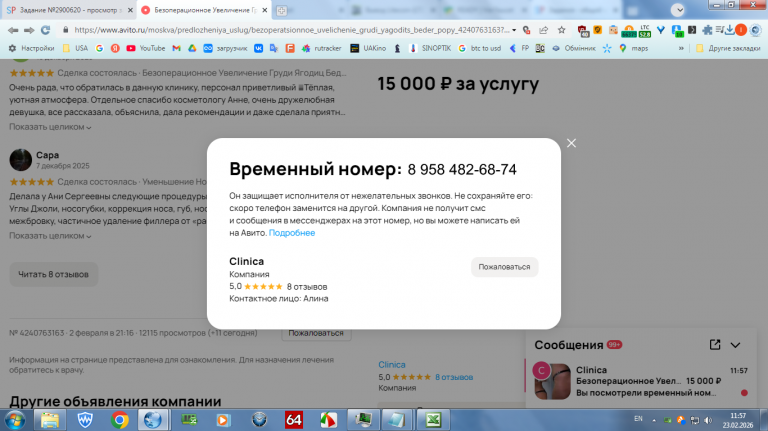Screen dimensions: 768x431
Task: Expand hidden bookmarks with the » chevron
Action: [681, 48]
